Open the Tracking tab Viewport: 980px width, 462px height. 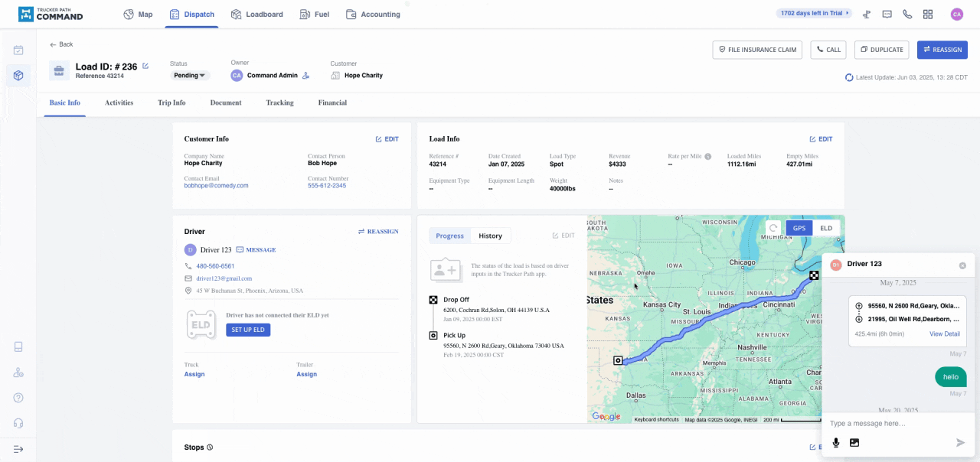pos(279,102)
